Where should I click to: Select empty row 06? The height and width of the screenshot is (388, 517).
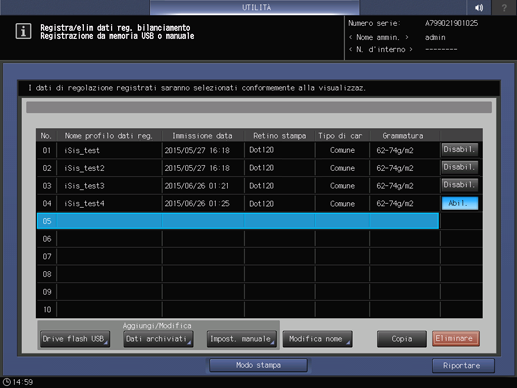(238, 239)
